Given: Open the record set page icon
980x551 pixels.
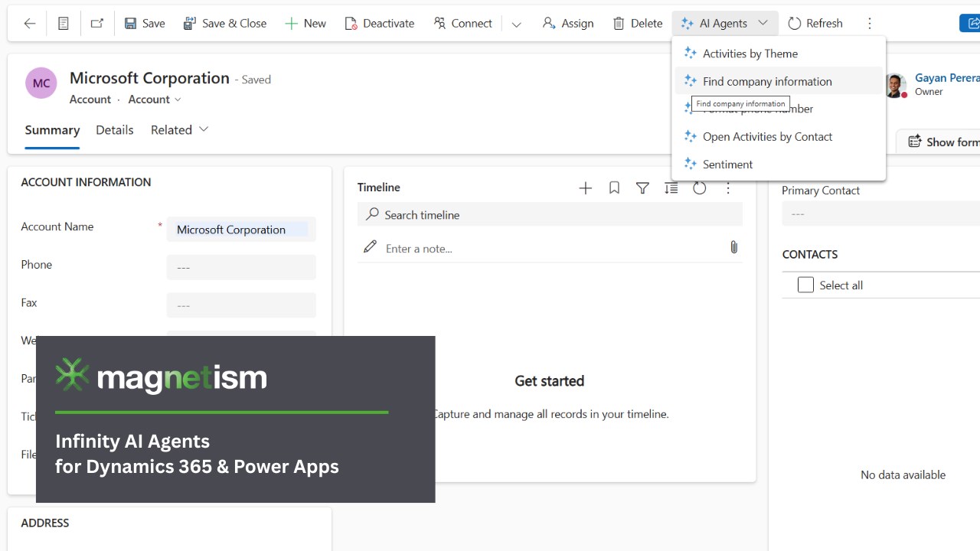Looking at the screenshot, I should (x=64, y=24).
